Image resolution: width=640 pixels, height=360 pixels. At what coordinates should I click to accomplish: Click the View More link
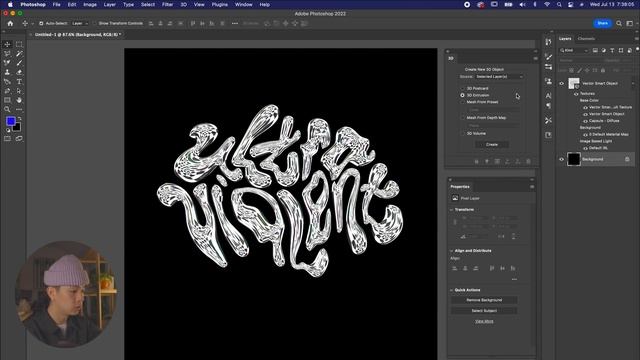484,322
